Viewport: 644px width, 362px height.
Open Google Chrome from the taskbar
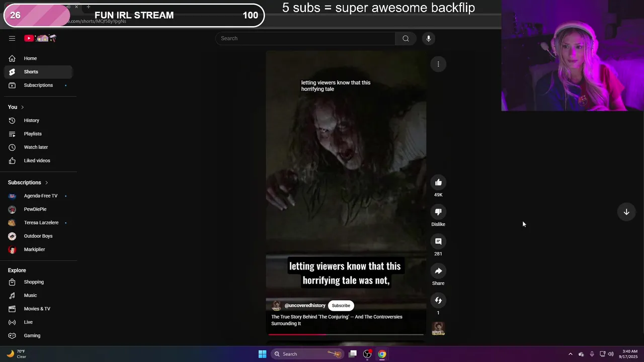point(382,354)
